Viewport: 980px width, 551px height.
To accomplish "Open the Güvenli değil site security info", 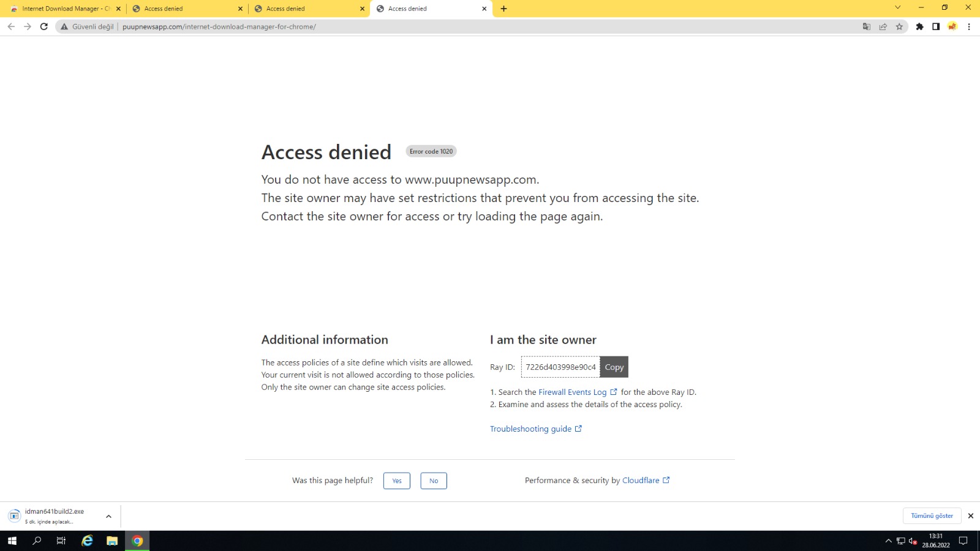I will tap(87, 26).
